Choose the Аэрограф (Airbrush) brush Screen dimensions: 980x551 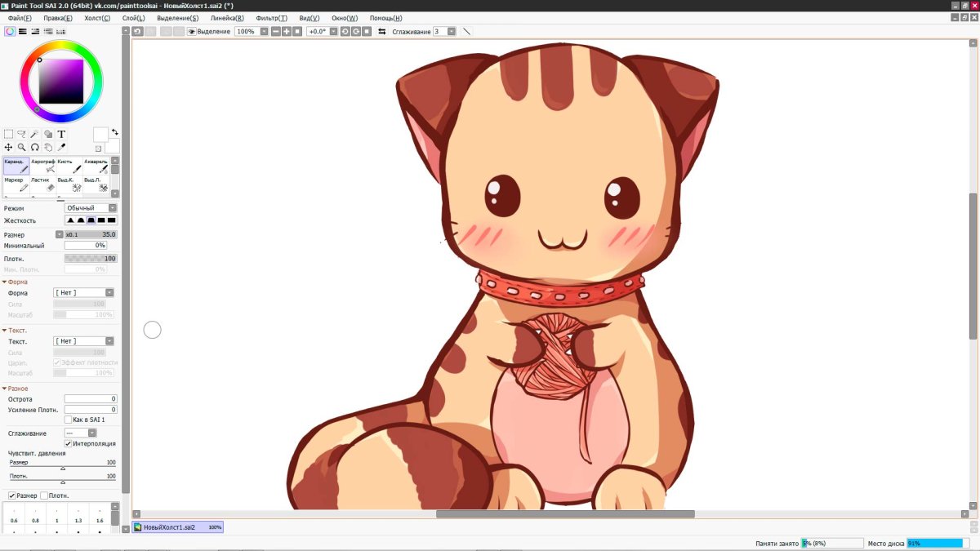coord(43,167)
